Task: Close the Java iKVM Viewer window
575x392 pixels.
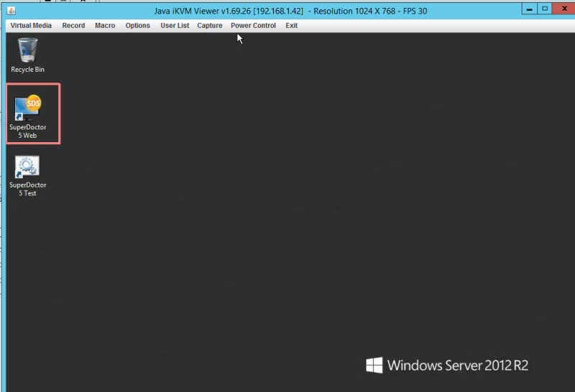Action: pos(563,9)
